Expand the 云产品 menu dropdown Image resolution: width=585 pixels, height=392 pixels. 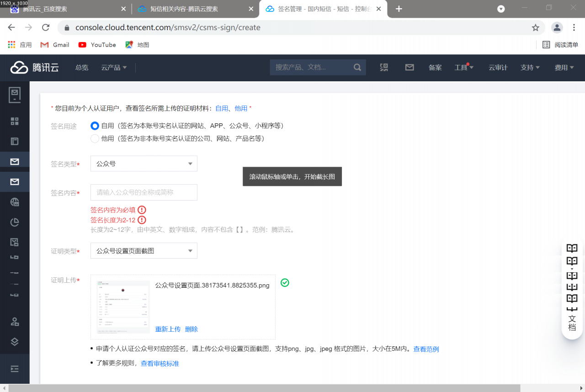pos(114,67)
